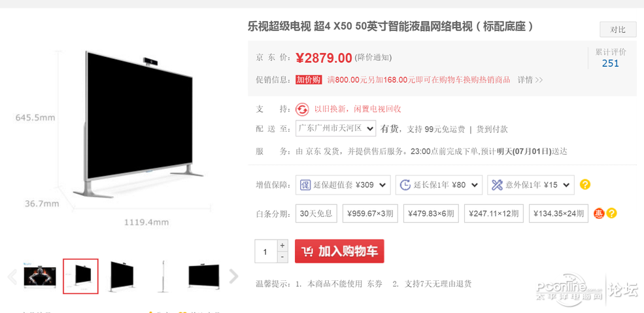Viewport: 644px width, 313px height.
Task: Select the ¥134.35×24期 installment option
Action: (x=558, y=213)
